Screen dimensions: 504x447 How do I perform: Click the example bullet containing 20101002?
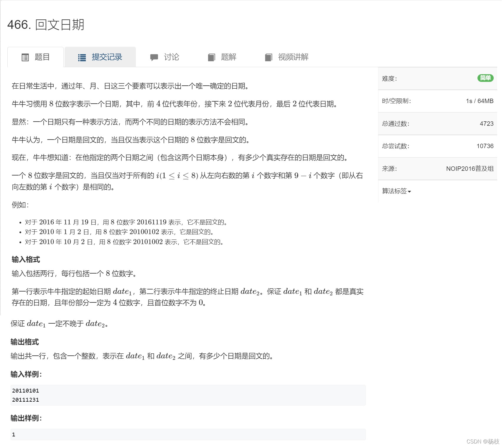124,242
